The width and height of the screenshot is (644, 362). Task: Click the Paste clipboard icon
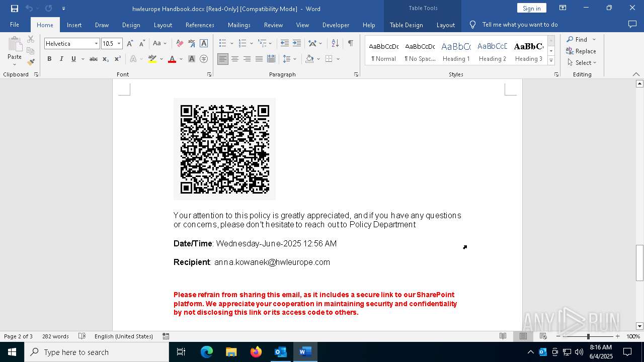coord(15,44)
